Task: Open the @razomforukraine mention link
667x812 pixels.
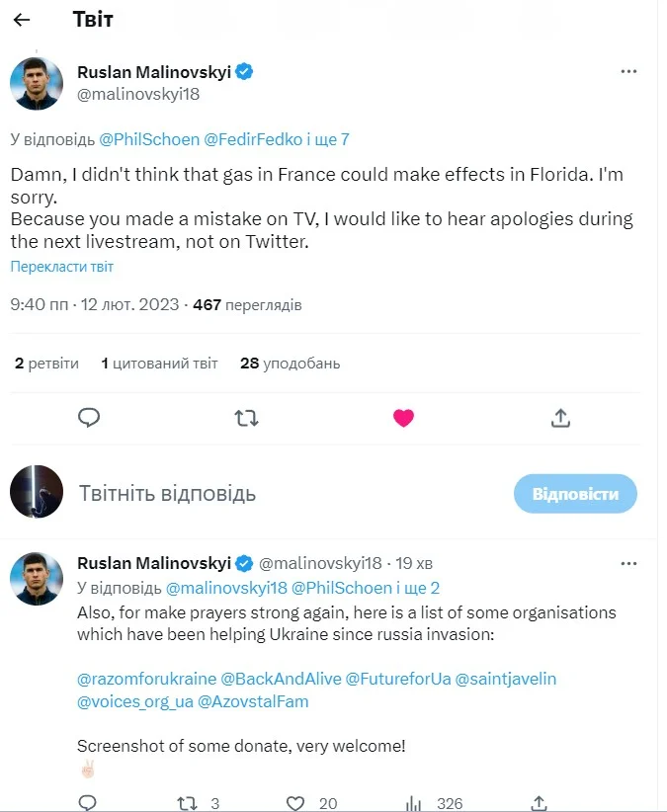Action: coord(145,679)
